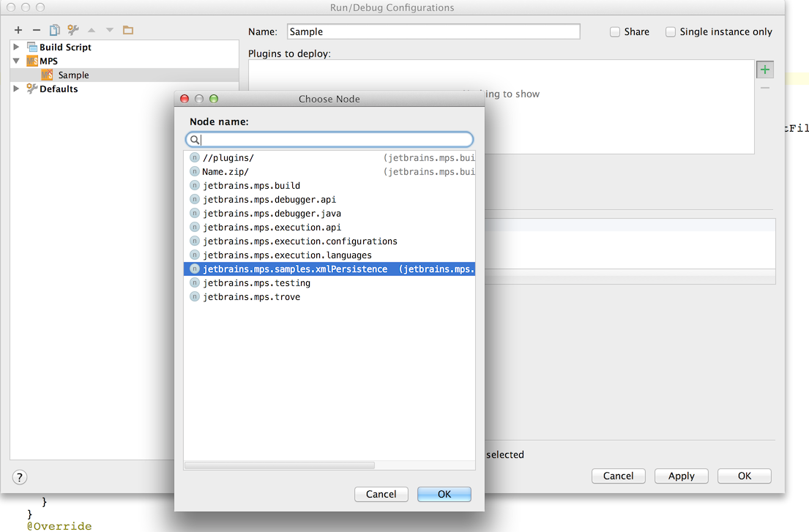Screen dimensions: 809x532
Task: Click node icon next to jetbrains.mps.debugger.java
Action: pos(195,214)
